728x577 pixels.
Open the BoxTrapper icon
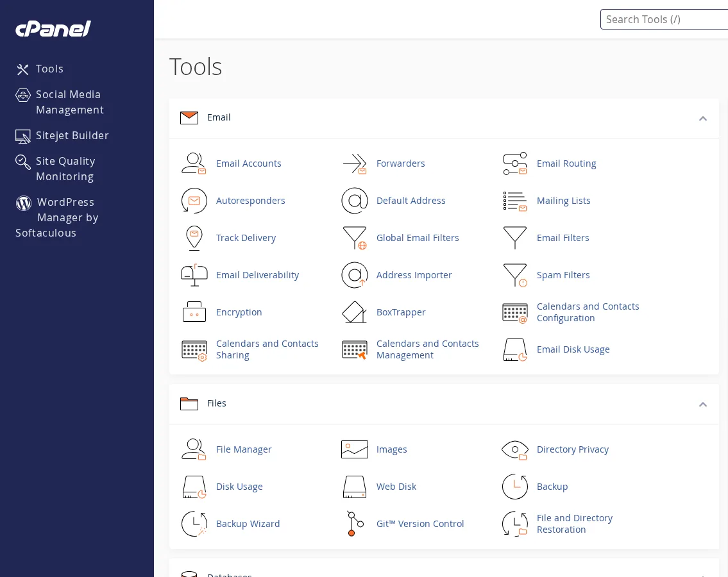(355, 312)
